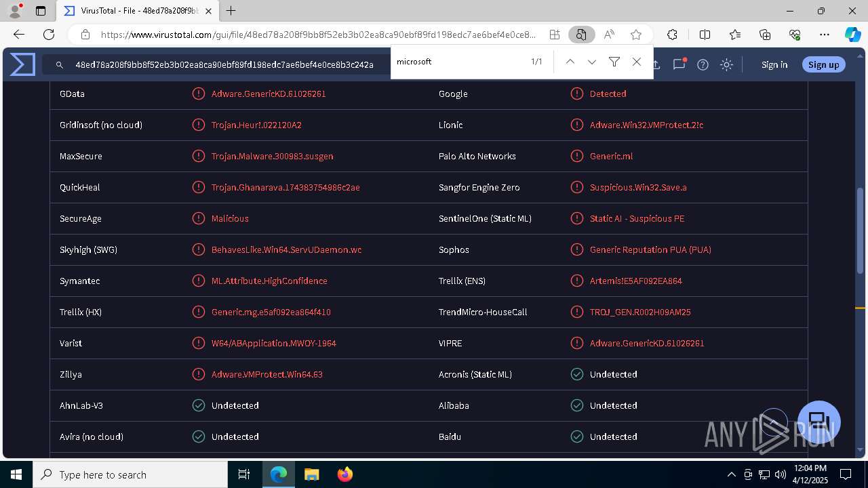The image size is (868, 488).
Task: Launch Firefox from the taskbar
Action: coord(345,474)
